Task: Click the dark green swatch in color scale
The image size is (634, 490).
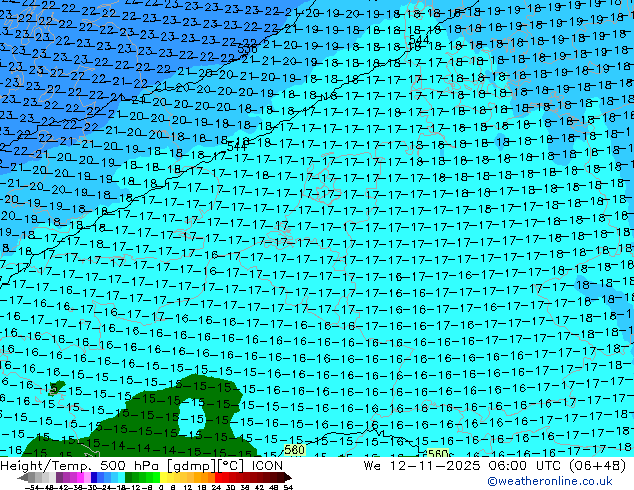Action: coord(129,477)
